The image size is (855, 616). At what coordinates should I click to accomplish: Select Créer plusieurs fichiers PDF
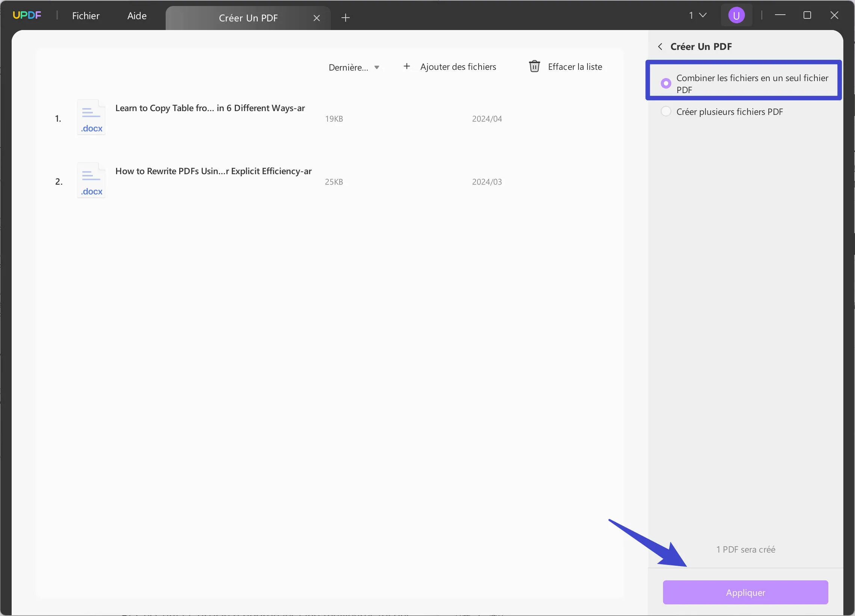click(666, 111)
